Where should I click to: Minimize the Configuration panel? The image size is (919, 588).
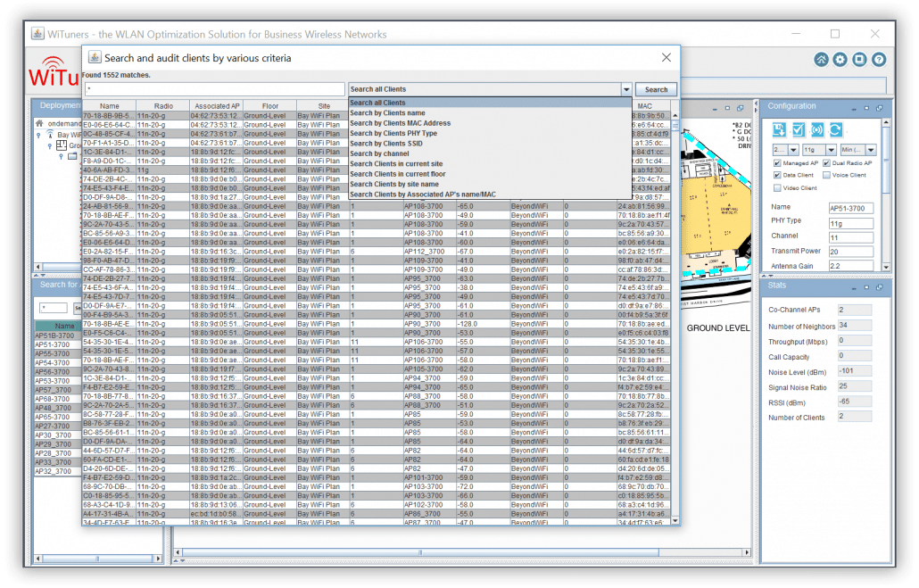tap(854, 109)
